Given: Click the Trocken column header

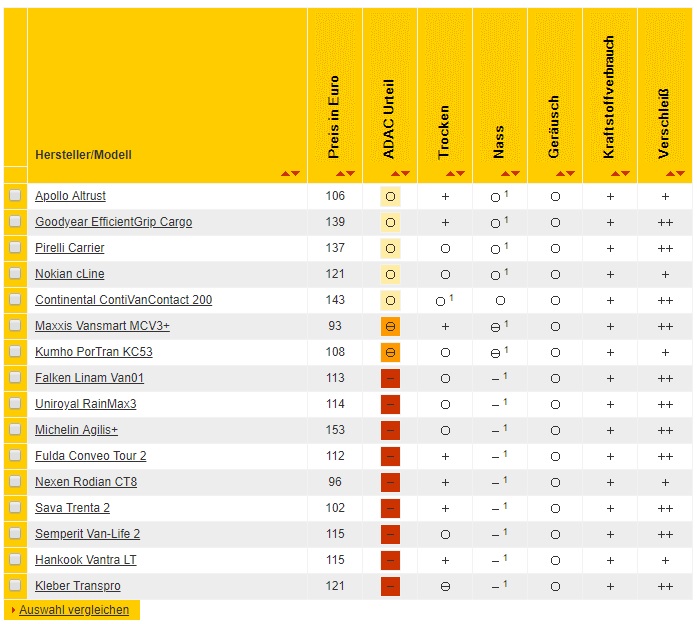Looking at the screenshot, I should (x=444, y=132).
